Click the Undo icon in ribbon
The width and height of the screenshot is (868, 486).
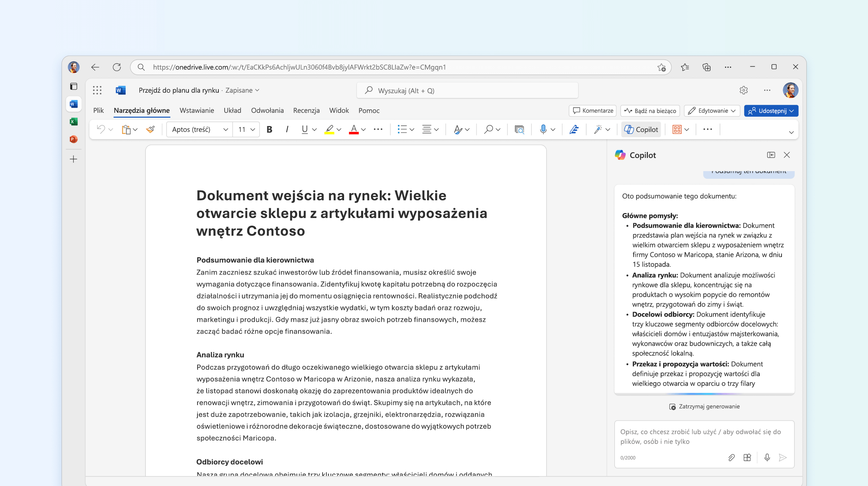[101, 129]
